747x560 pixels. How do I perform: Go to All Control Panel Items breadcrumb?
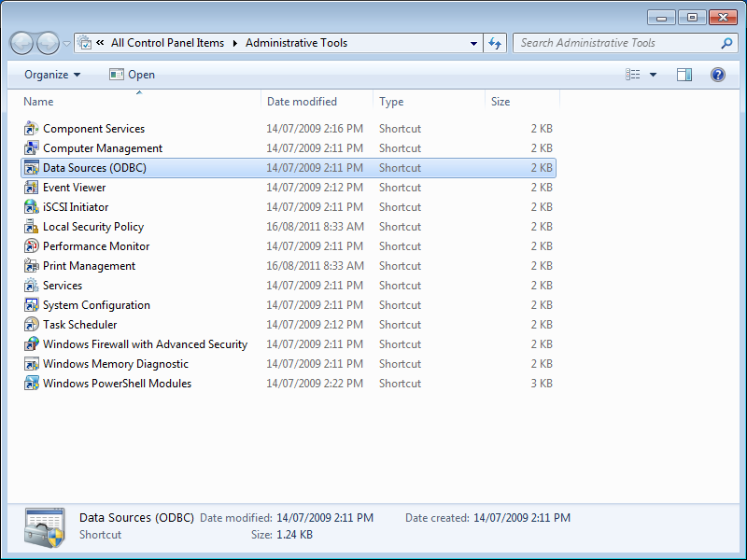tap(169, 43)
